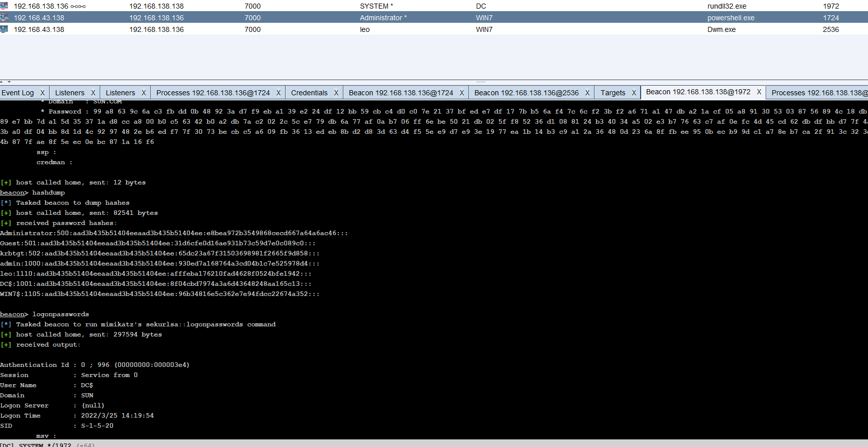Click the 'credman :' console line
Viewport: 868px width, 447px height.
[55, 162]
